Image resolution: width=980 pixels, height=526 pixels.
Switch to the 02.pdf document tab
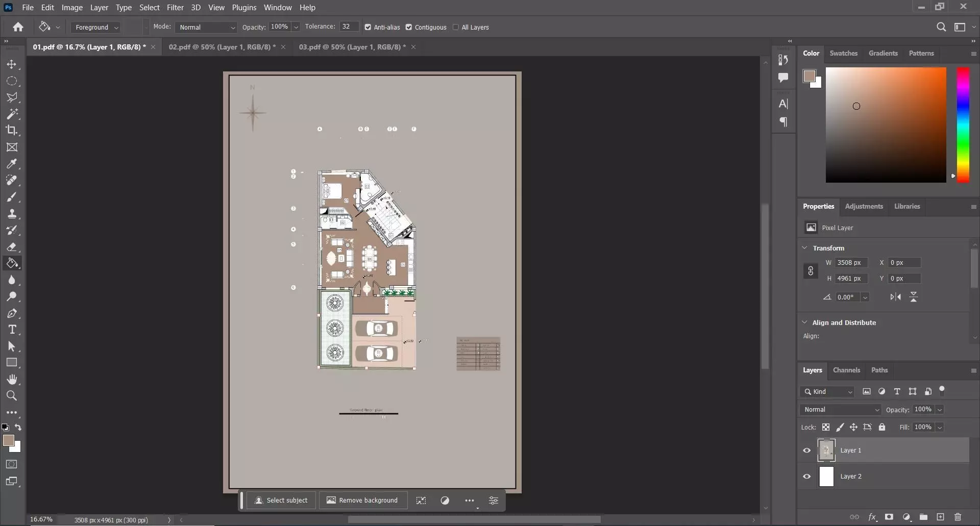click(x=222, y=47)
